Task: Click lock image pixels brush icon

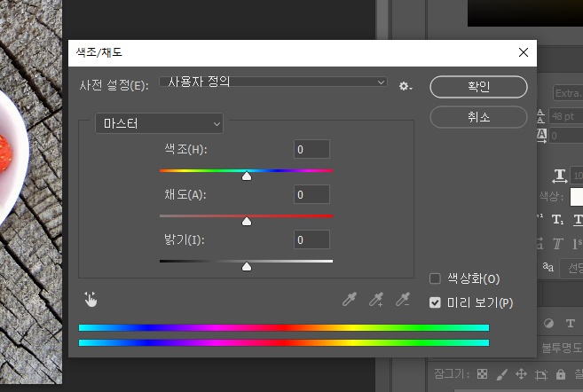Action: coord(502,374)
